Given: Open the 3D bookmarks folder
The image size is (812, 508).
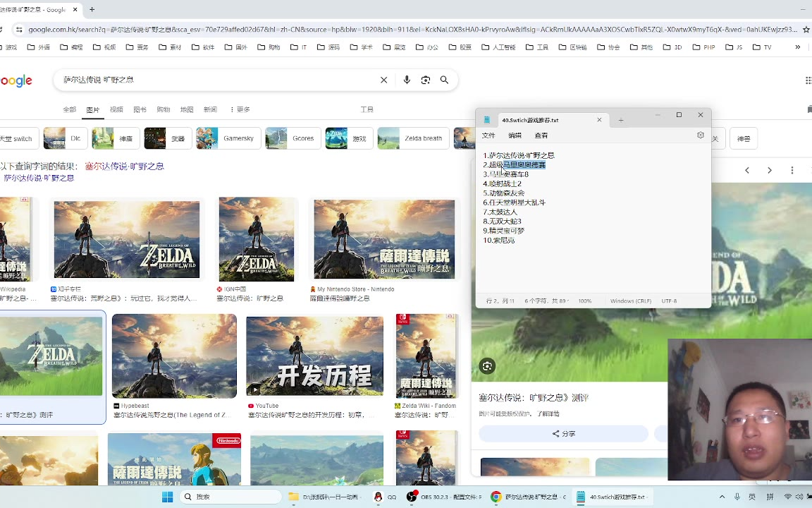Looking at the screenshot, I should click(x=672, y=47).
